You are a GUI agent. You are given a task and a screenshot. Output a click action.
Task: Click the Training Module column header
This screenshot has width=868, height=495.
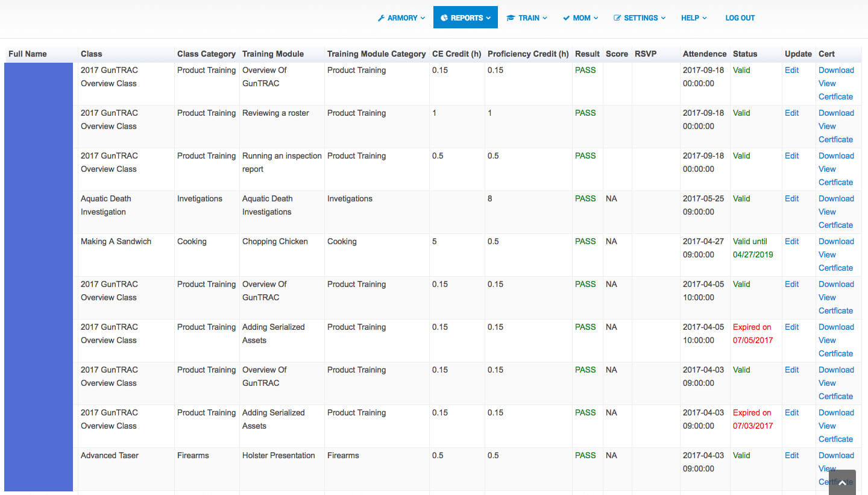point(273,54)
